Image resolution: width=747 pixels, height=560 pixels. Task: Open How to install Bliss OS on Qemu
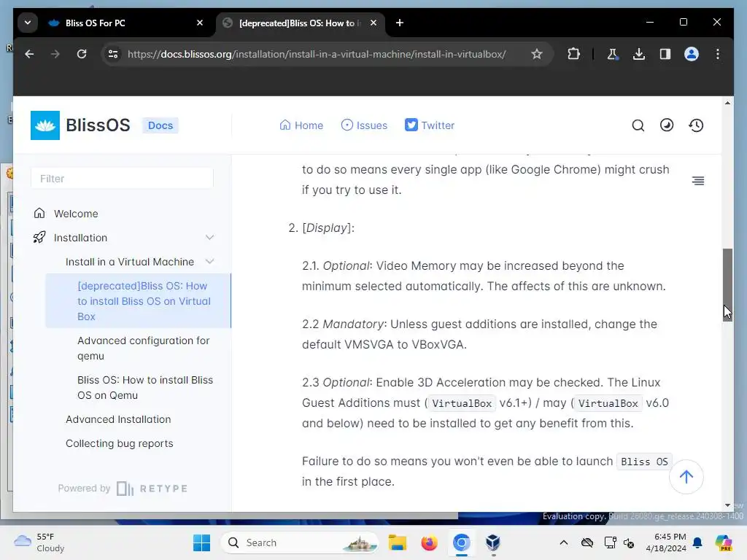145,388
